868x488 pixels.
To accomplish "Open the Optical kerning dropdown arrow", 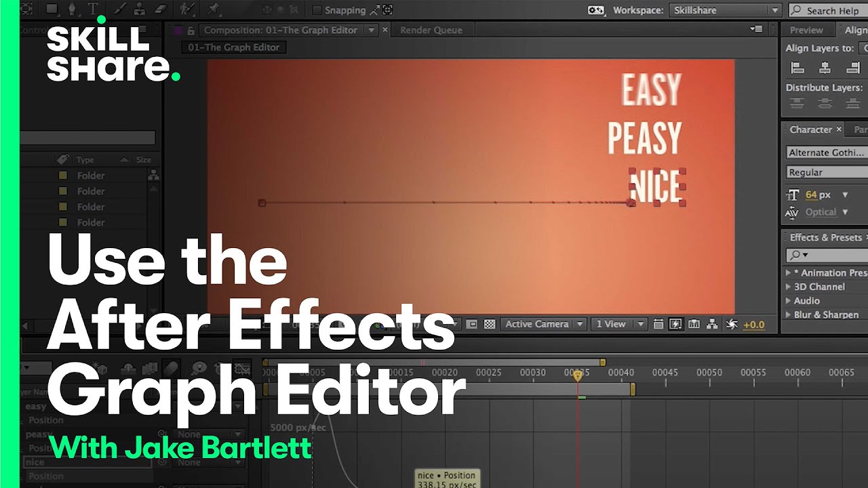I will (x=845, y=212).
